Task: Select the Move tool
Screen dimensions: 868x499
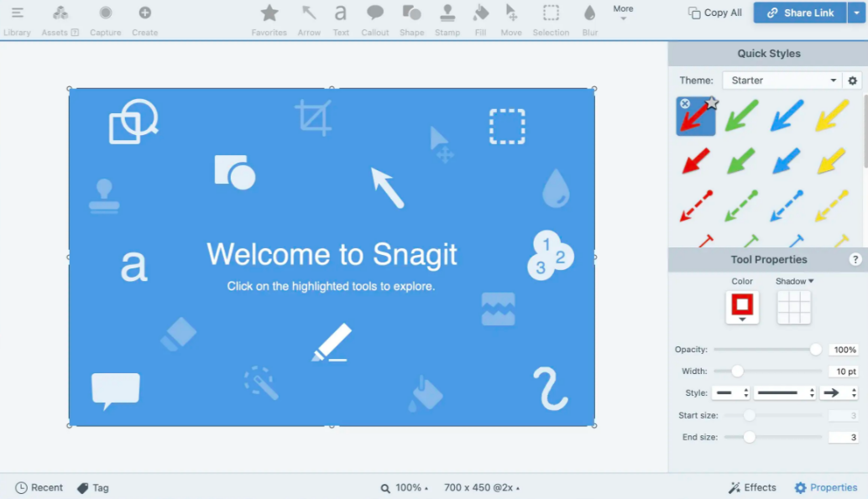Action: (511, 20)
